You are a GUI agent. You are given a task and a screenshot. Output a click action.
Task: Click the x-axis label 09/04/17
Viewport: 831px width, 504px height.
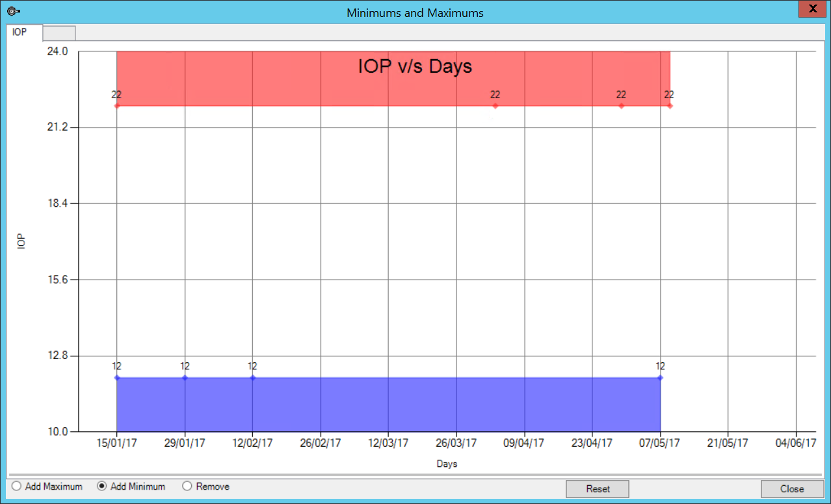click(x=524, y=443)
